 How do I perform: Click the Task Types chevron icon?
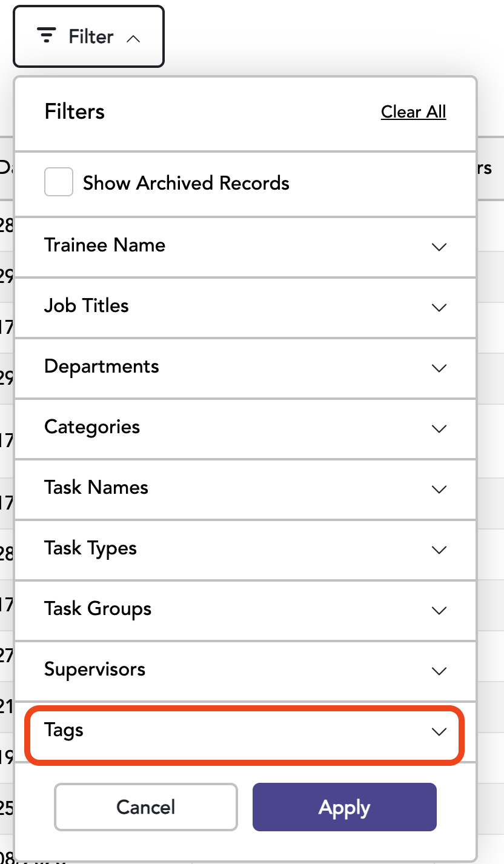pos(439,550)
